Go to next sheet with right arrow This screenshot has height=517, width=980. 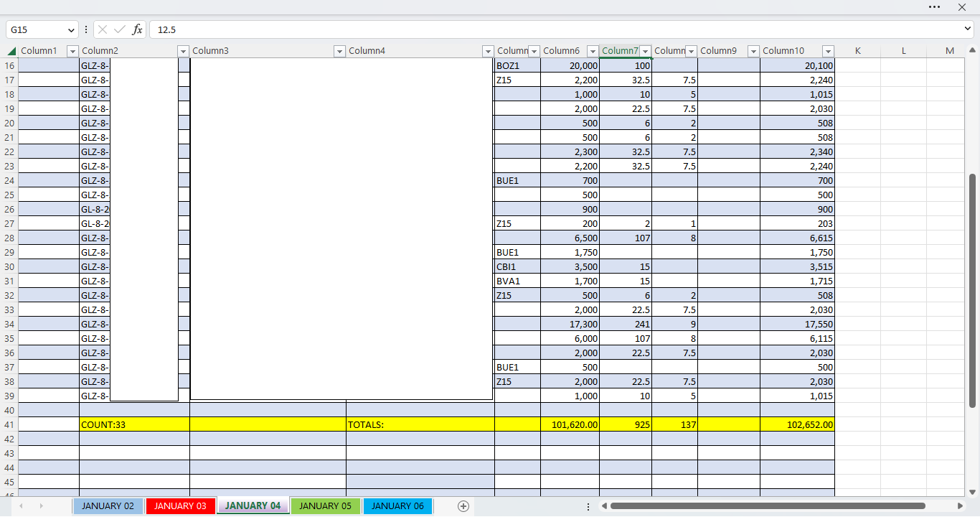tap(41, 506)
